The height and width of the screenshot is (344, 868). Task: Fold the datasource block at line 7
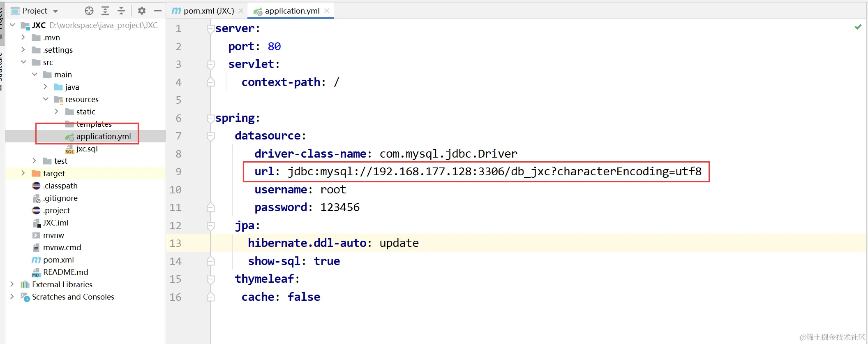[210, 136]
